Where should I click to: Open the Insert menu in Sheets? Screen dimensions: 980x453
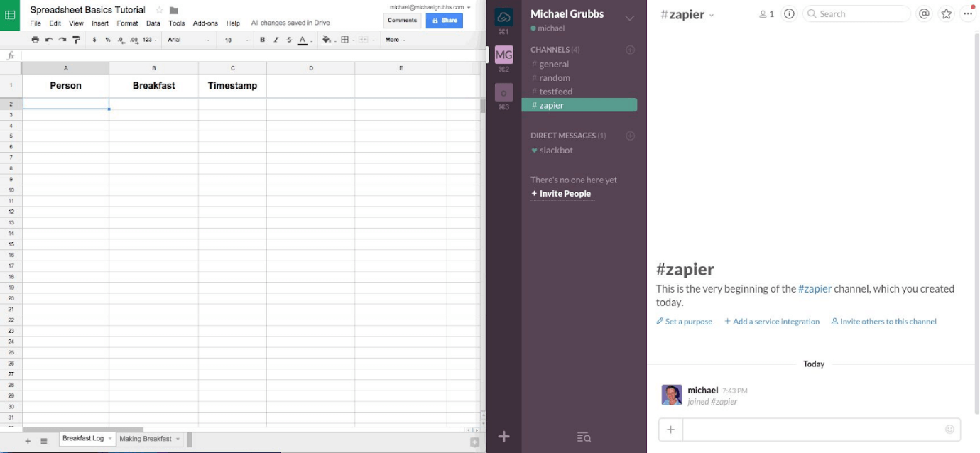(100, 23)
